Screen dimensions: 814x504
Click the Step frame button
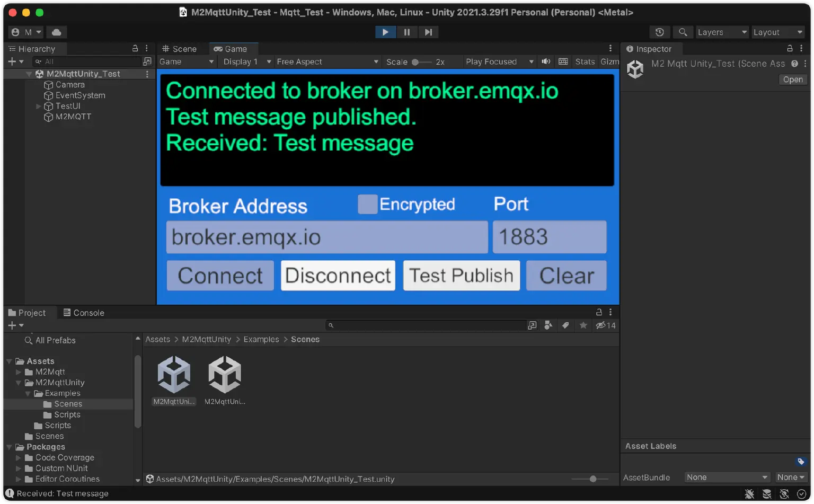pos(428,32)
